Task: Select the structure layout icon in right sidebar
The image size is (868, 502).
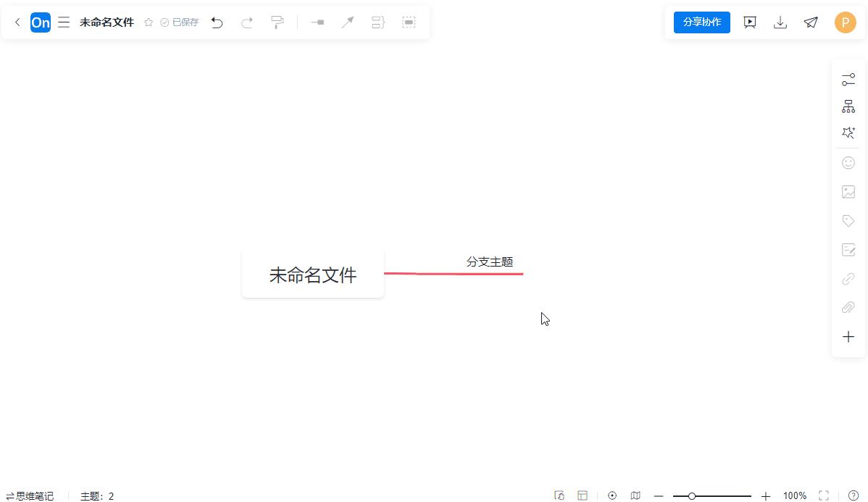Action: coord(848,106)
